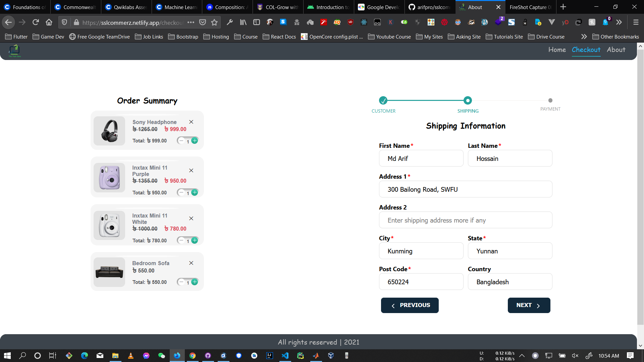Navigate to the About menu item
644x362 pixels.
616,50
